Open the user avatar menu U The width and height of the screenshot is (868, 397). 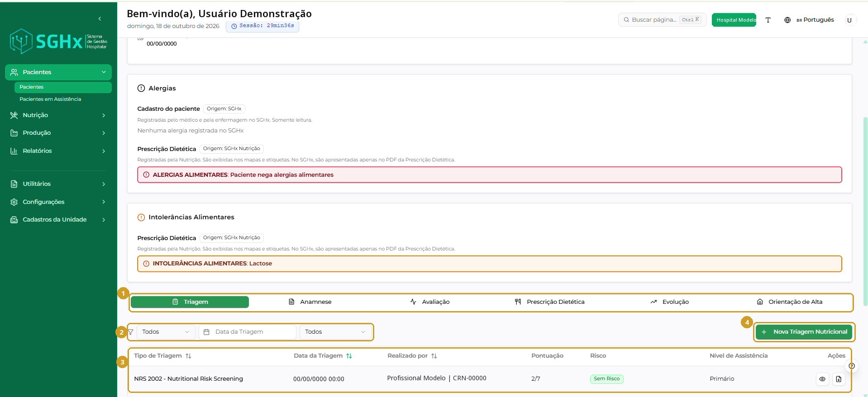tap(849, 20)
